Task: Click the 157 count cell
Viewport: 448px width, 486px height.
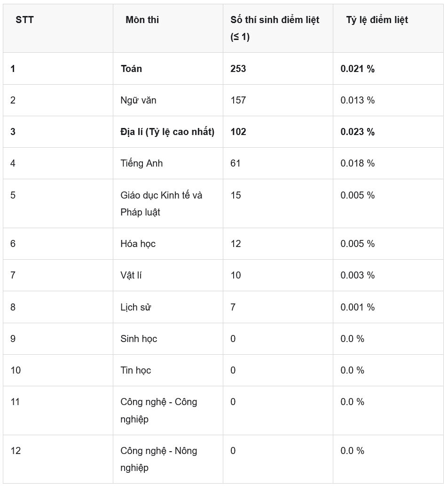Action: (278, 100)
